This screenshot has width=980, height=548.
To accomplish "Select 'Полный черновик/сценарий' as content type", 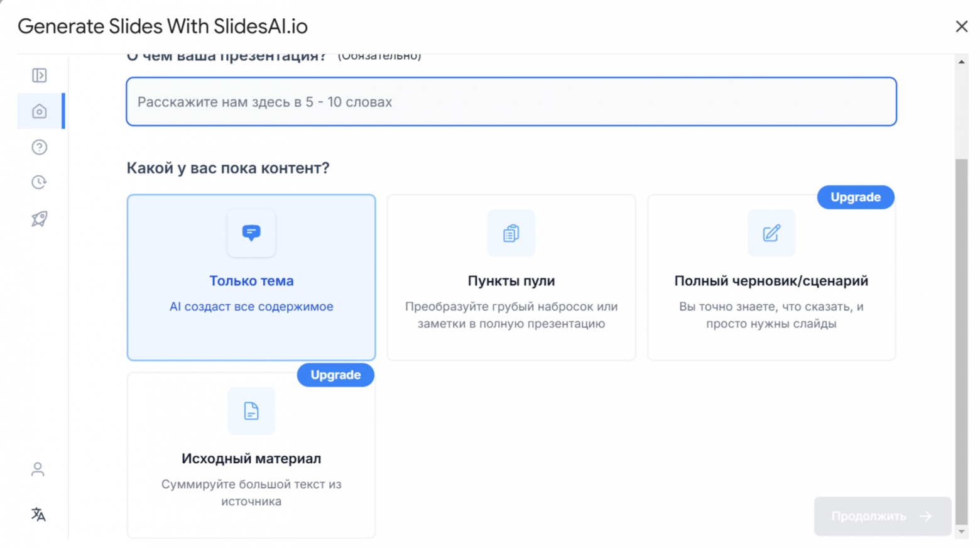I will click(771, 278).
